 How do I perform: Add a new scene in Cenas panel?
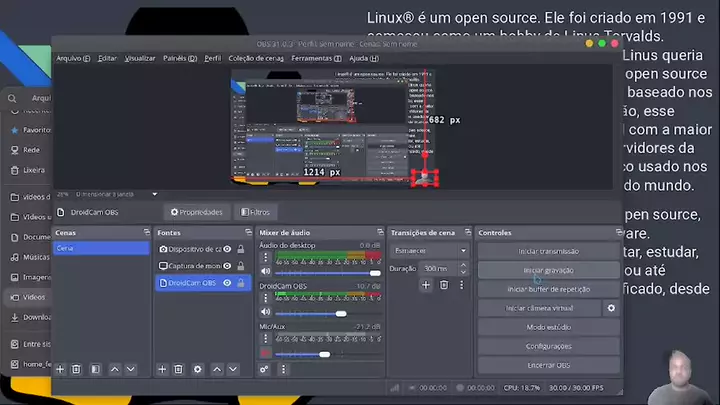tap(60, 369)
